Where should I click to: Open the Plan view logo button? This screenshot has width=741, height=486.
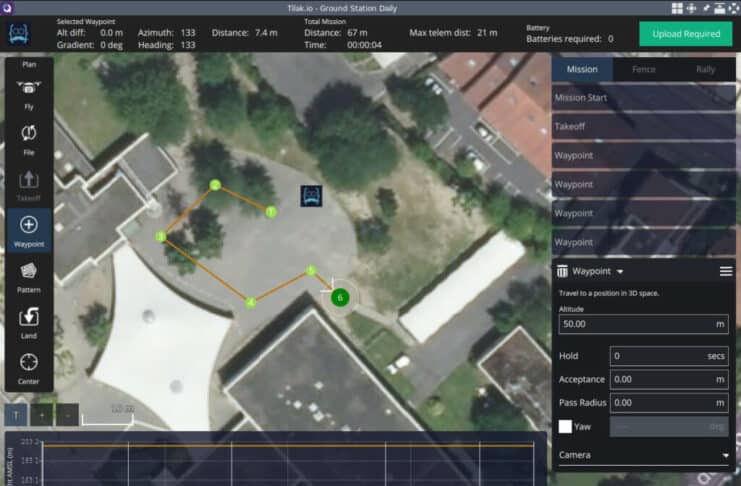pyautogui.click(x=19, y=34)
